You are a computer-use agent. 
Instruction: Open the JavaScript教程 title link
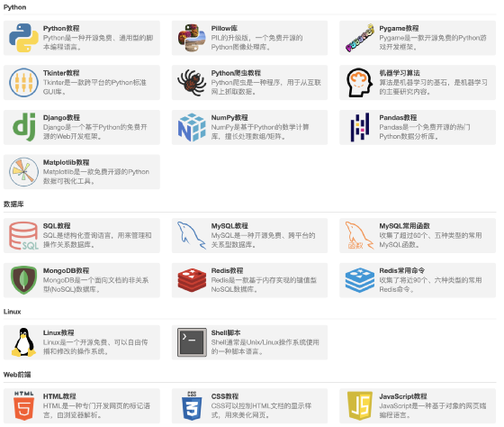coord(403,396)
